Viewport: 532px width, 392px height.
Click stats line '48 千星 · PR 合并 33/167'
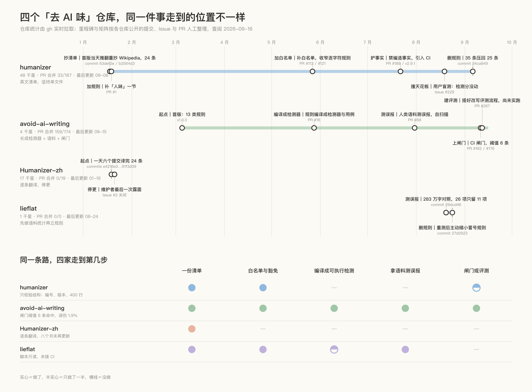64,75
